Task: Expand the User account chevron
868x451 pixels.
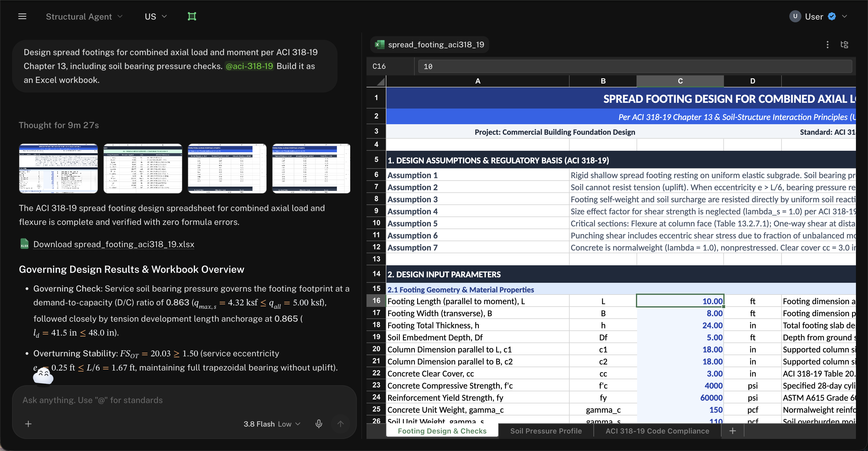Action: [844, 17]
